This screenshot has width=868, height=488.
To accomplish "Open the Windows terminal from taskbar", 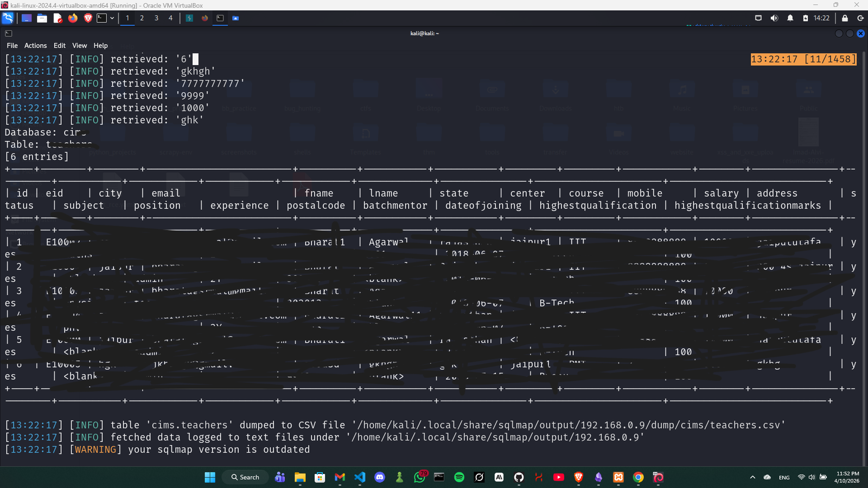I will (x=439, y=477).
